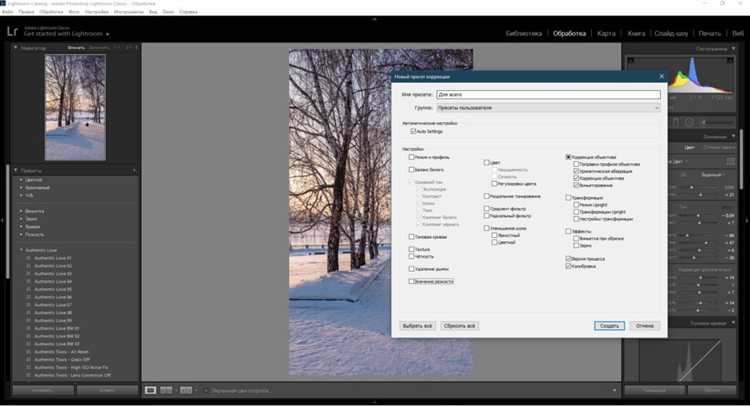This screenshot has height=406, width=750.
Task: Apply the Authentic Love BW 02 preset
Action: (x=56, y=336)
